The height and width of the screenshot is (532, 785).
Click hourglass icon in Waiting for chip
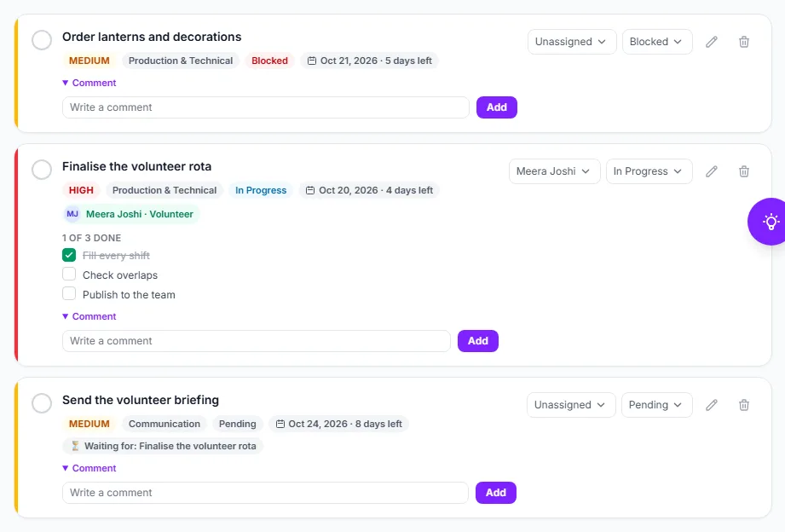tap(75, 446)
